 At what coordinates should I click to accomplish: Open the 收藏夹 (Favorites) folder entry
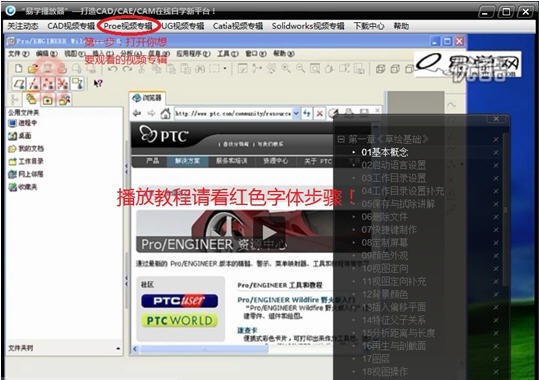click(23, 187)
